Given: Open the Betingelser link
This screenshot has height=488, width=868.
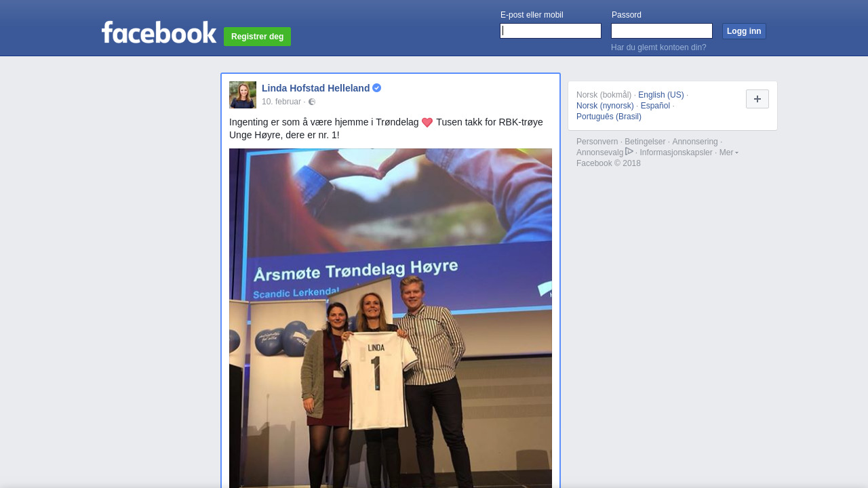Looking at the screenshot, I should [x=645, y=142].
